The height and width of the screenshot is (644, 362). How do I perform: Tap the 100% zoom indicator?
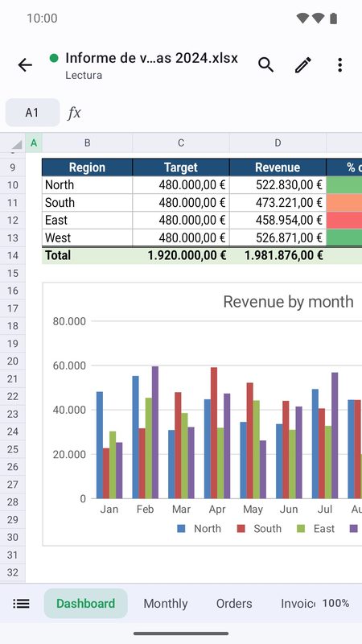click(335, 603)
